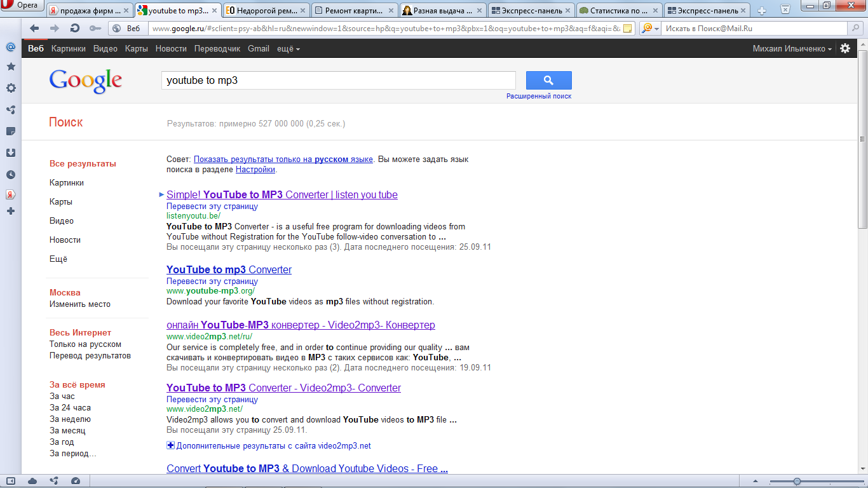Image resolution: width=868 pixels, height=488 pixels.
Task: Click the Opera Turbo gauge icon in the status bar
Action: click(x=76, y=481)
